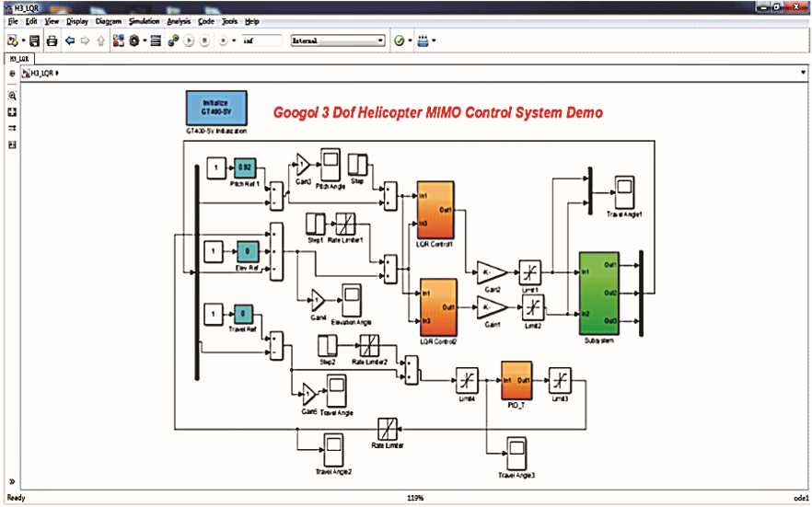
Task: Click the Image annotation palette icon
Action: pos(13,144)
